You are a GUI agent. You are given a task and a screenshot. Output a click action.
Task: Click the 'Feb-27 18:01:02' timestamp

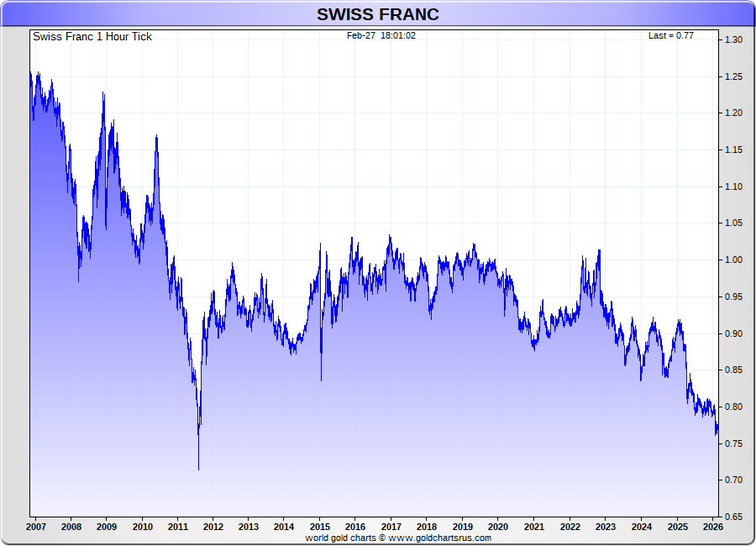click(x=381, y=35)
